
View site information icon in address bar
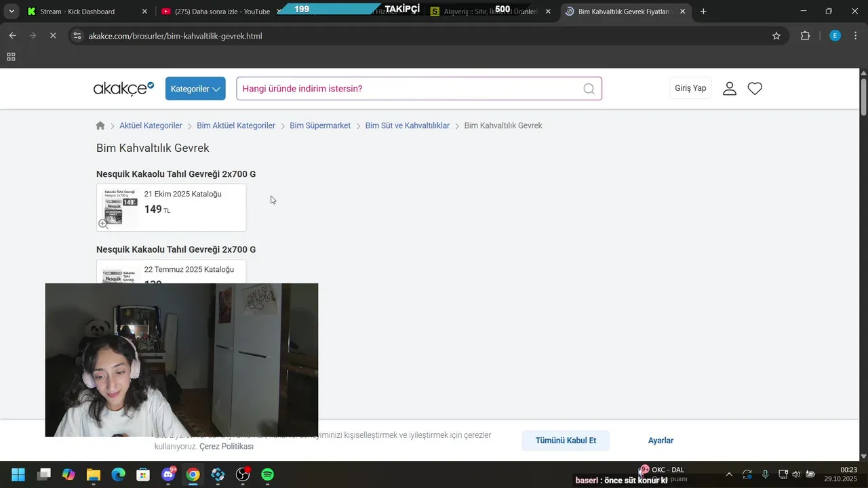(77, 36)
